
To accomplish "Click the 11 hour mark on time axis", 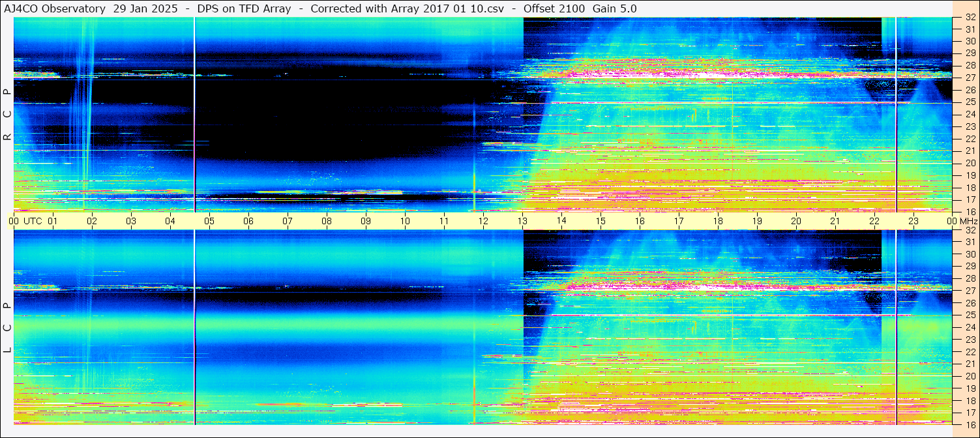I will pyautogui.click(x=444, y=221).
